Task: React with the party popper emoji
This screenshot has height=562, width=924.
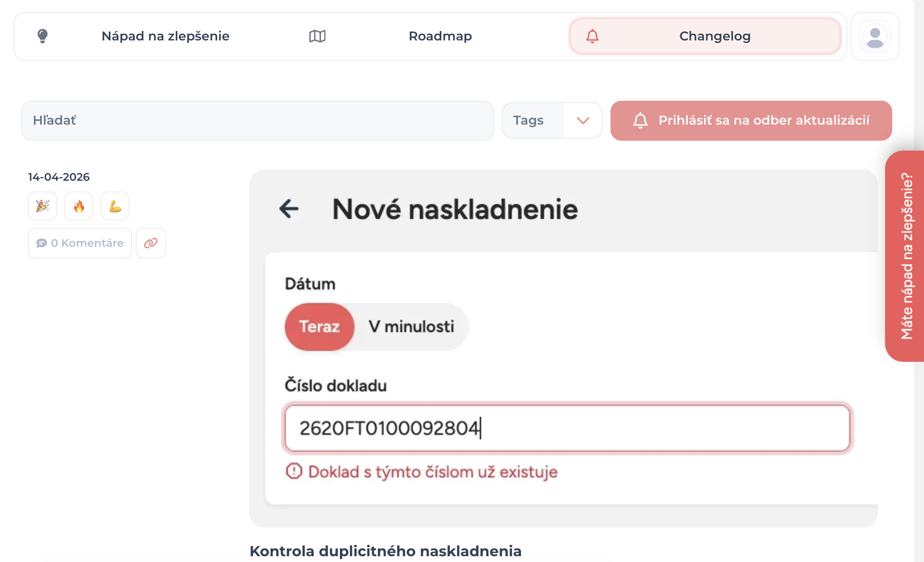Action: [x=43, y=206]
